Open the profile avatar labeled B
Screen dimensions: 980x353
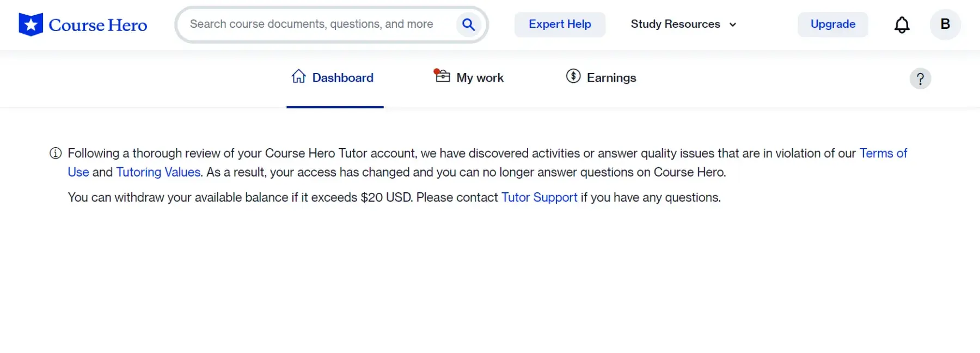pyautogui.click(x=945, y=25)
